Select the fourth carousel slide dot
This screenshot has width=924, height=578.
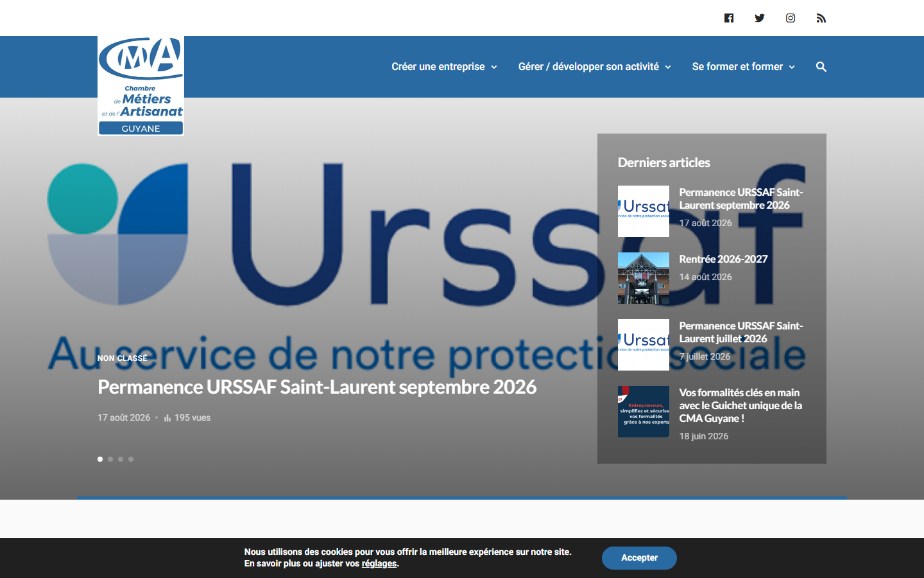click(131, 459)
